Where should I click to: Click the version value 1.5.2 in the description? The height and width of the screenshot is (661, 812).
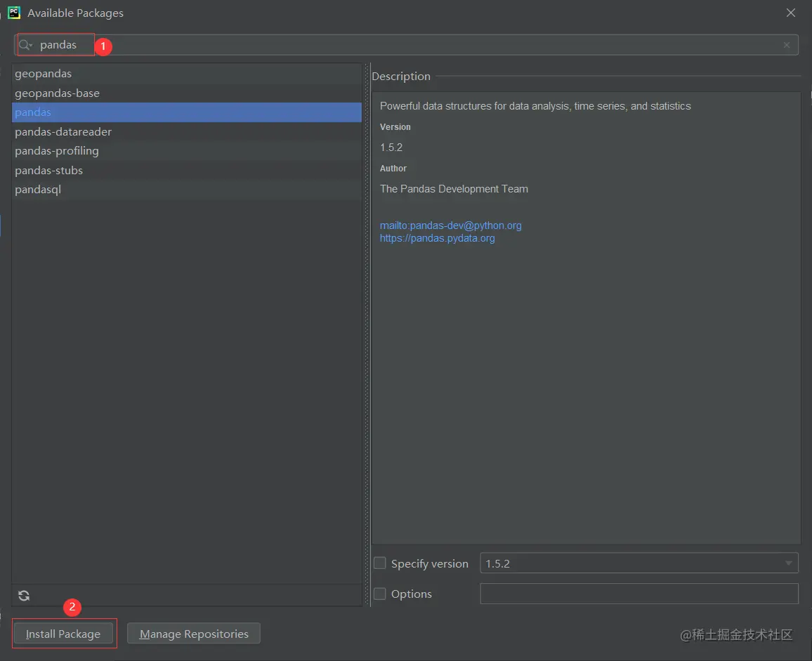[391, 148]
